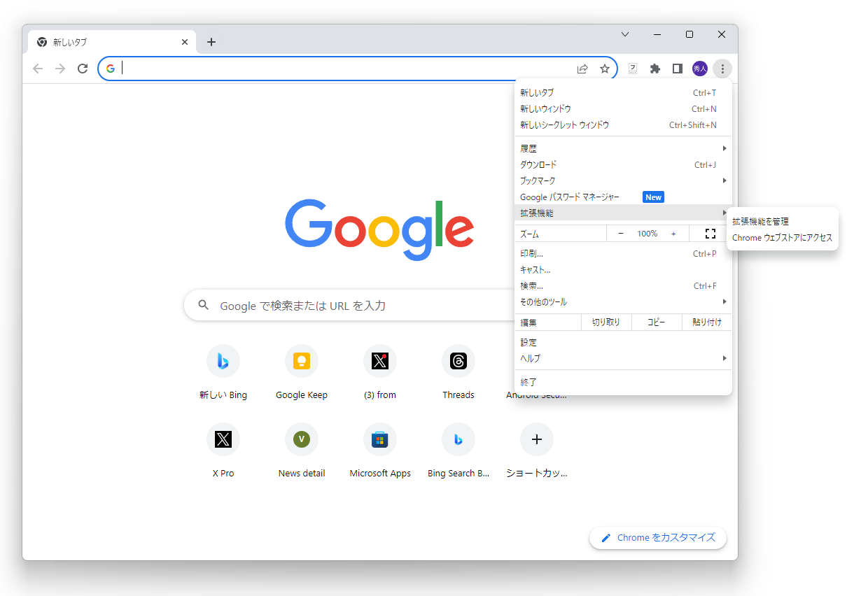Decrease page zoom with the minus control
The image size is (868, 596).
click(x=621, y=233)
